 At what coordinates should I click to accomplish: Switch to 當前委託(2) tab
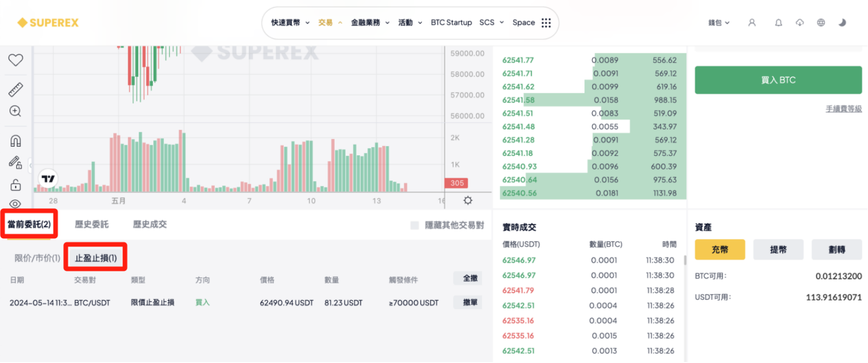click(29, 224)
